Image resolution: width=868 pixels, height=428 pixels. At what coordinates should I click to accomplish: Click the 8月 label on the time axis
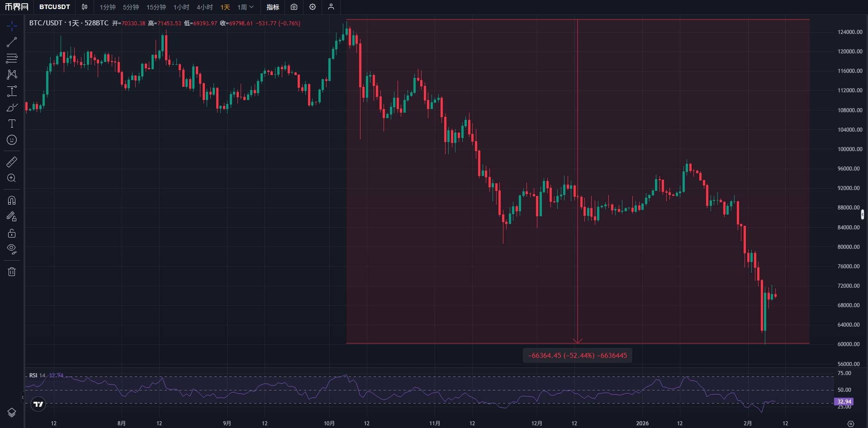pyautogui.click(x=121, y=423)
